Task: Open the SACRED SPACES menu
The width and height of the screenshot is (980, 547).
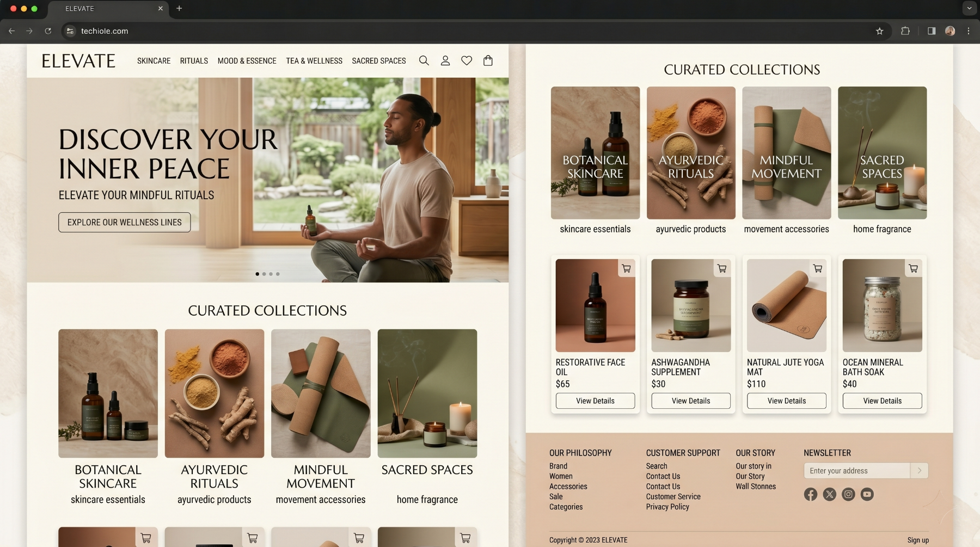Action: pos(379,61)
